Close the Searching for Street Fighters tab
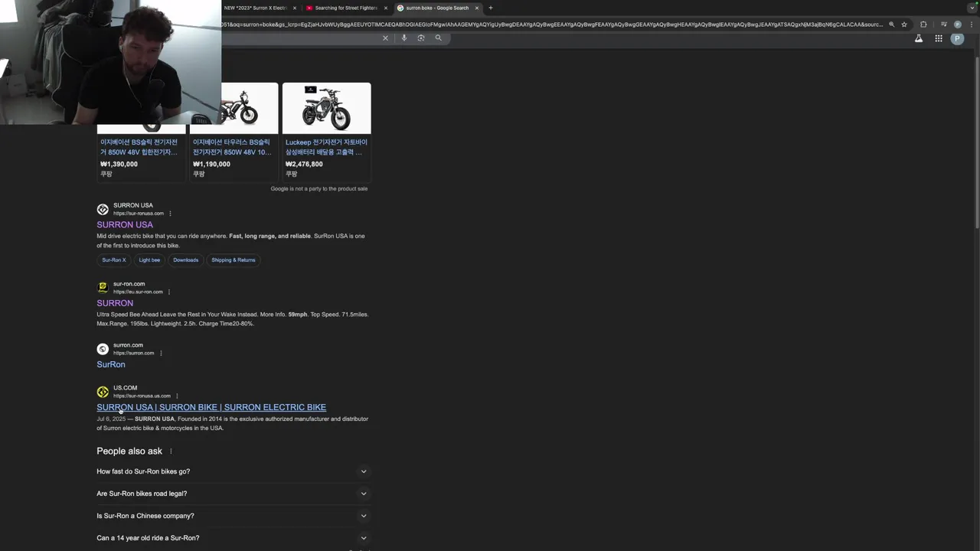This screenshot has height=551, width=980. coord(386,8)
